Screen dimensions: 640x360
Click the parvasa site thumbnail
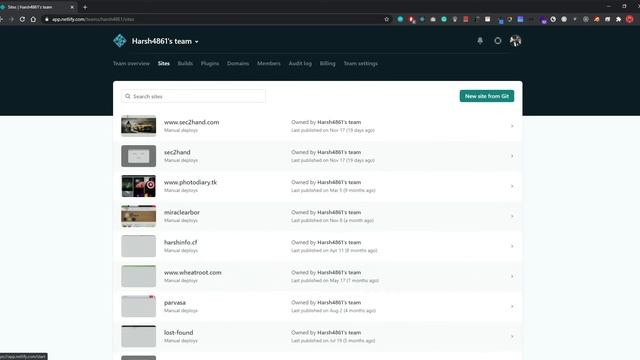[x=138, y=306]
